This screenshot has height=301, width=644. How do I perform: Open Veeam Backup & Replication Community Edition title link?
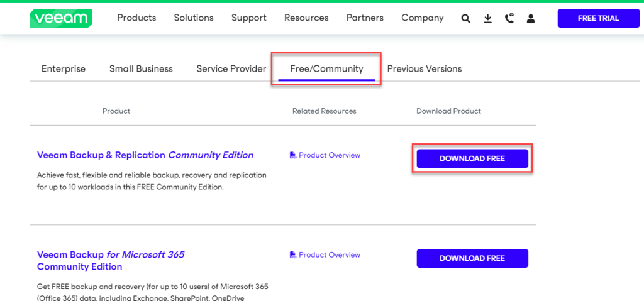[145, 155]
